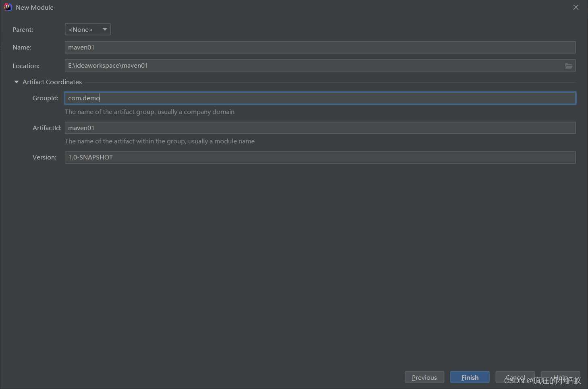
Task: Place cursor in the GroupId field
Action: point(320,98)
